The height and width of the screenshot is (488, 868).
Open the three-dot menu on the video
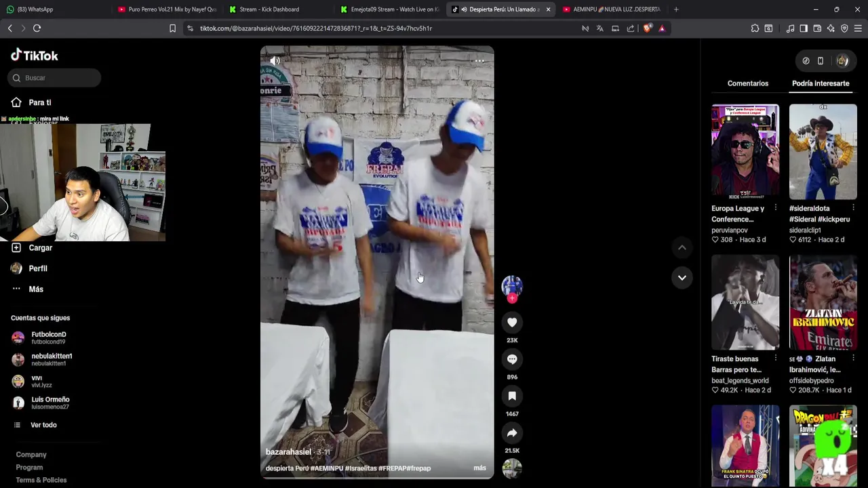pyautogui.click(x=479, y=61)
